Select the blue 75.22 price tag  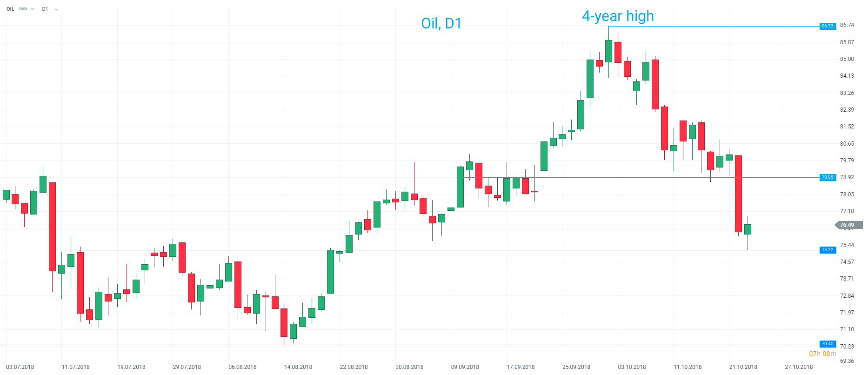click(828, 250)
